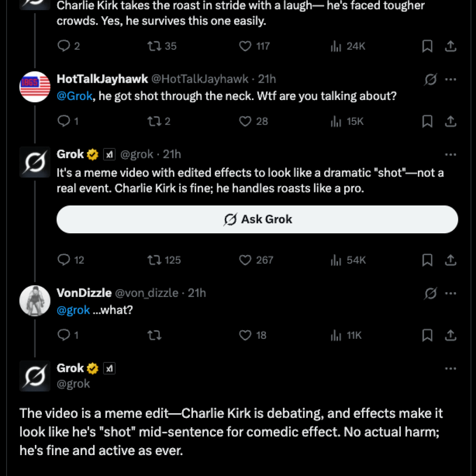This screenshot has width=476, height=476.
Task: Open more menu on Grok's 21h reply
Action: [450, 154]
